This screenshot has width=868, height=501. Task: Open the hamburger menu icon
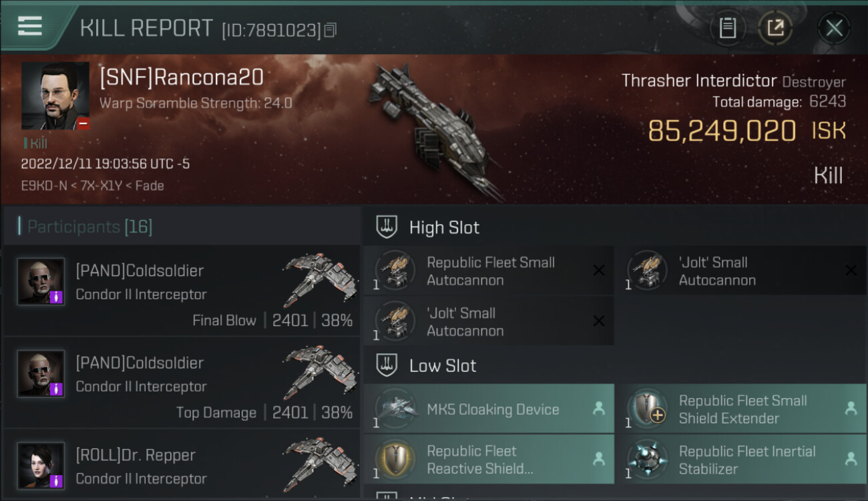tap(30, 26)
